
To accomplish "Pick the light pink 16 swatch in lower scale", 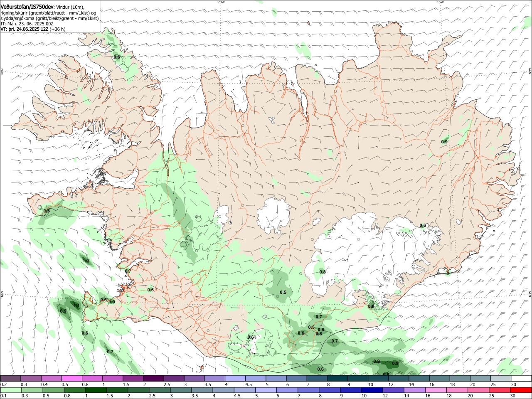I will pyautogui.click(x=436, y=390).
